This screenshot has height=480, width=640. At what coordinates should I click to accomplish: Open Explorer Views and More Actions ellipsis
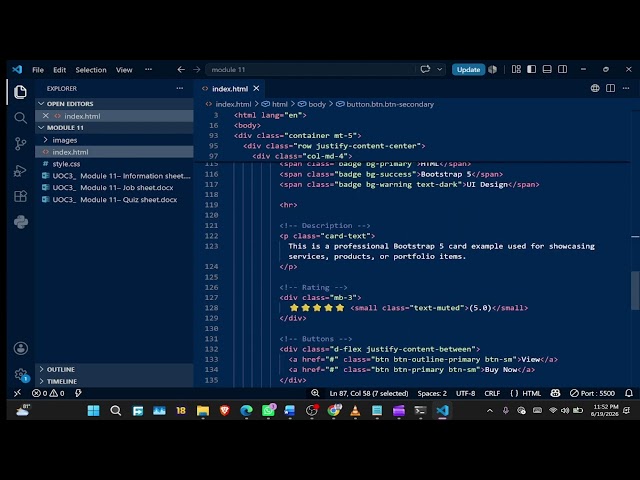tap(180, 88)
